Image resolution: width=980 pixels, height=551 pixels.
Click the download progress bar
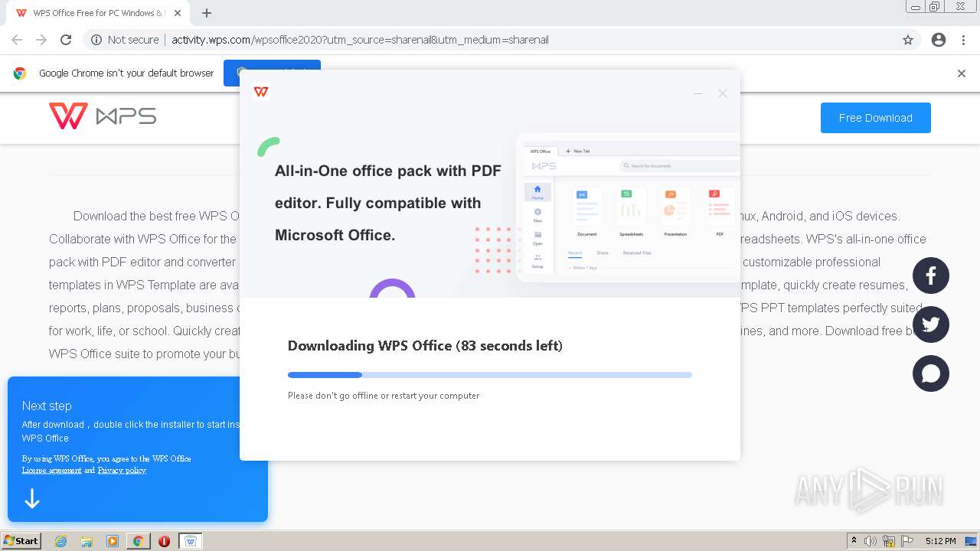click(x=490, y=375)
